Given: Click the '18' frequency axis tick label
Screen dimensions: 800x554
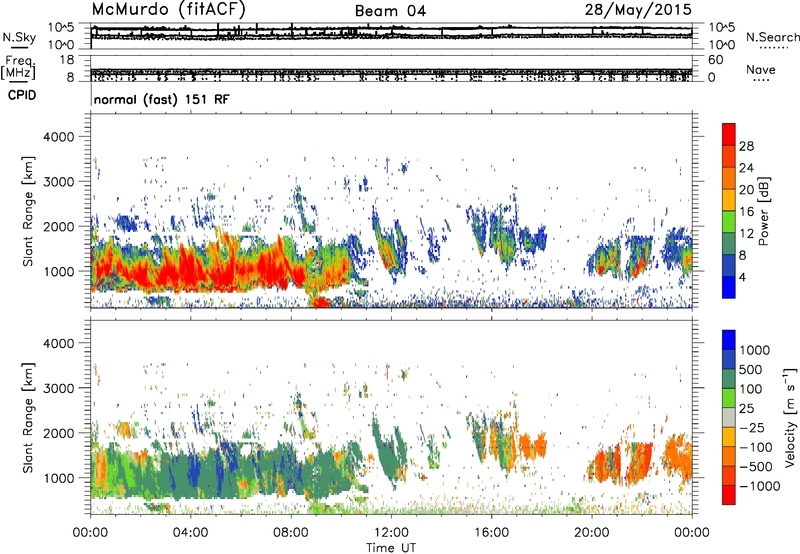Looking at the screenshot, I should (66, 60).
